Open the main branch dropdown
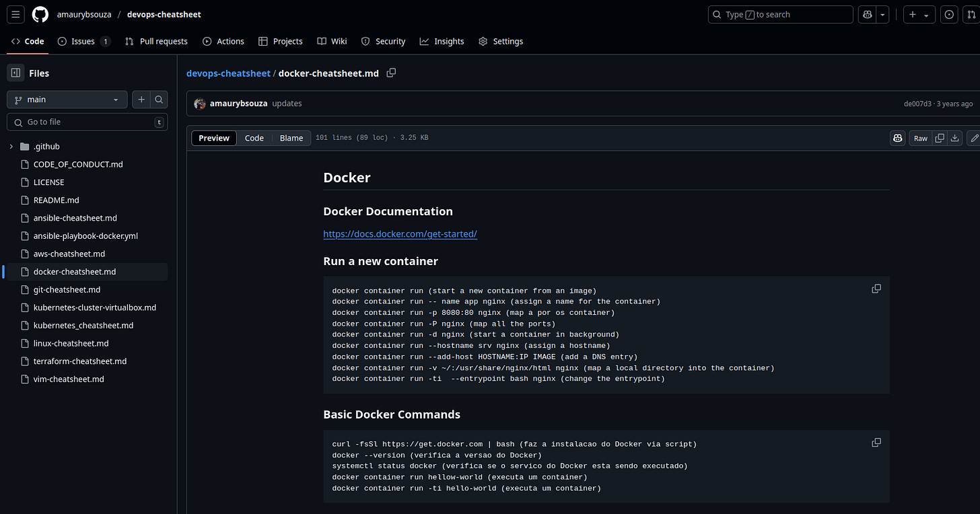This screenshot has width=980, height=514. coord(67,100)
